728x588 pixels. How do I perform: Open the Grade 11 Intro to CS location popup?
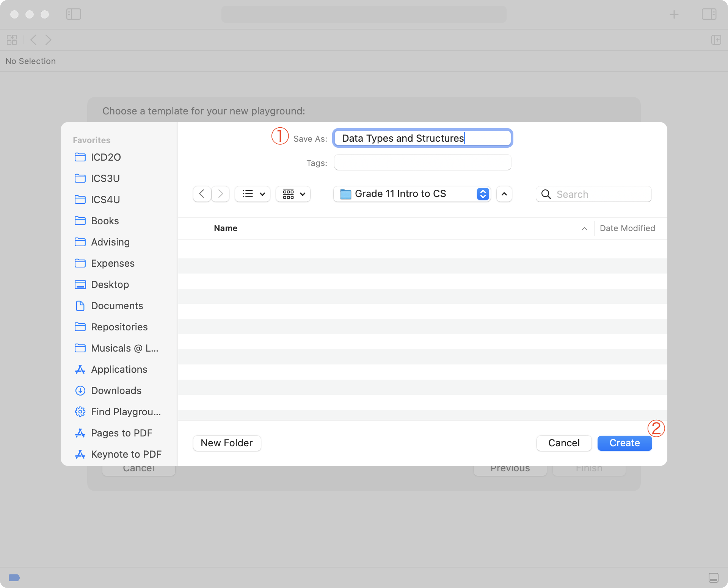click(412, 194)
